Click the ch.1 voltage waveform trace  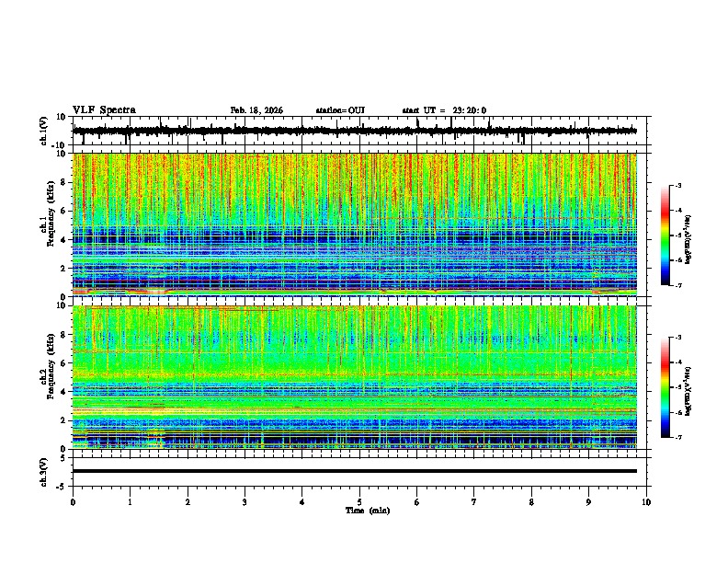(x=355, y=131)
